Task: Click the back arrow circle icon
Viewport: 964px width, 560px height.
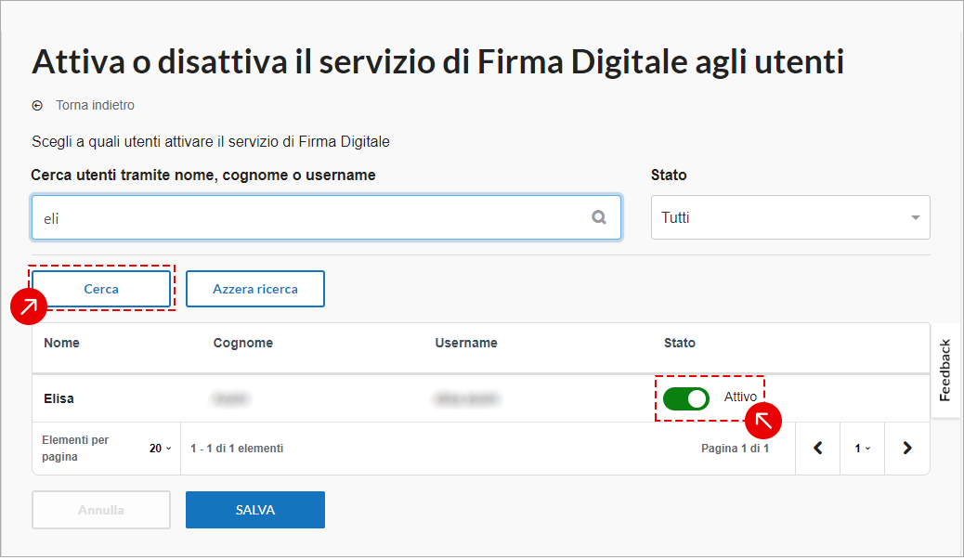Action: click(x=37, y=106)
